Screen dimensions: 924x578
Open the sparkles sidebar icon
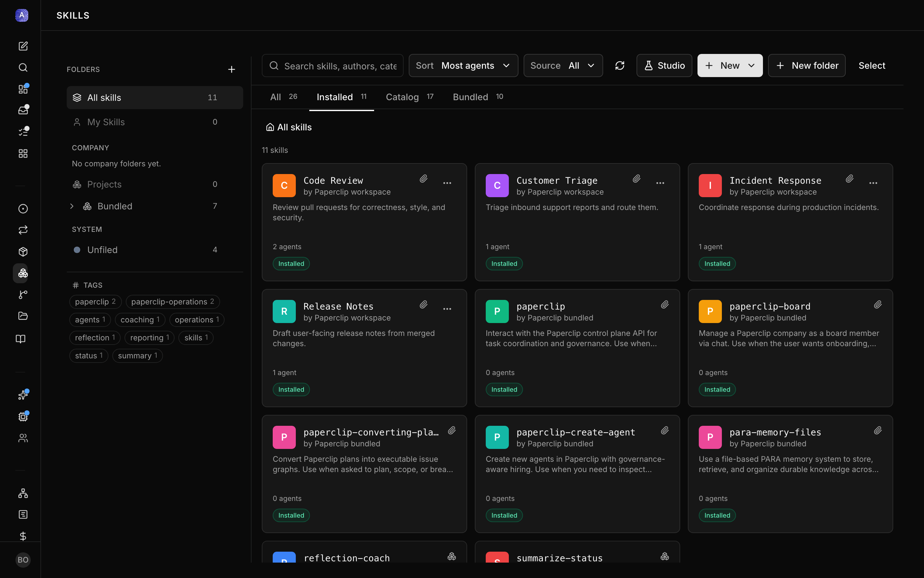point(23,395)
